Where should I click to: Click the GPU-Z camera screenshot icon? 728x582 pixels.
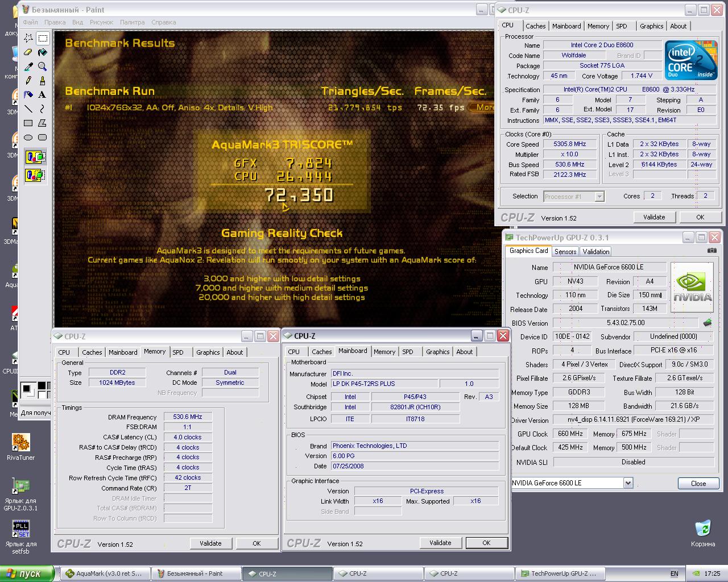(x=712, y=251)
